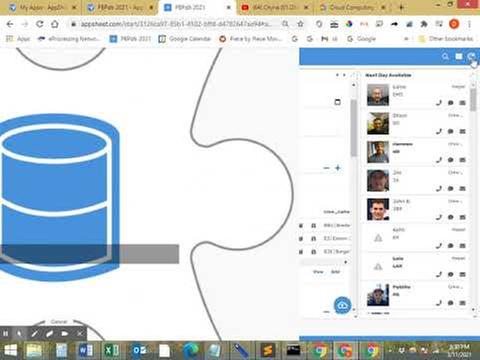Open Word from the Windows taskbar
The height and width of the screenshot is (360, 480).
85,351
